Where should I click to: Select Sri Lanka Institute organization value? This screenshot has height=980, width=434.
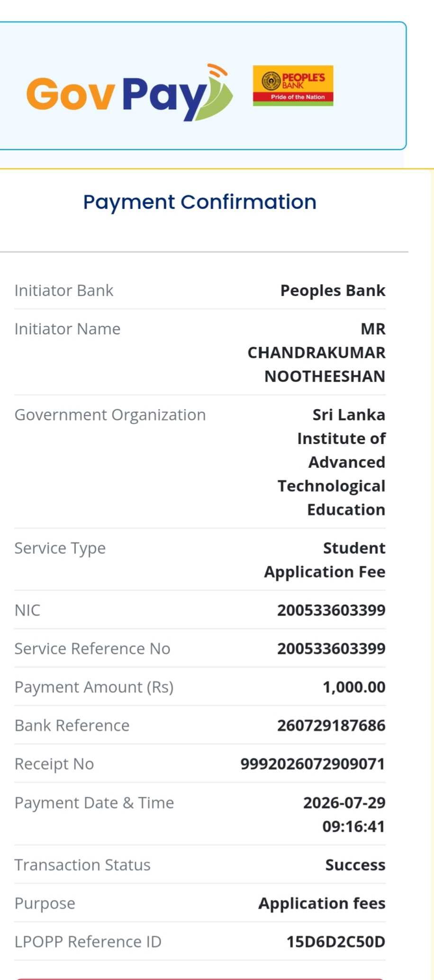point(332,462)
